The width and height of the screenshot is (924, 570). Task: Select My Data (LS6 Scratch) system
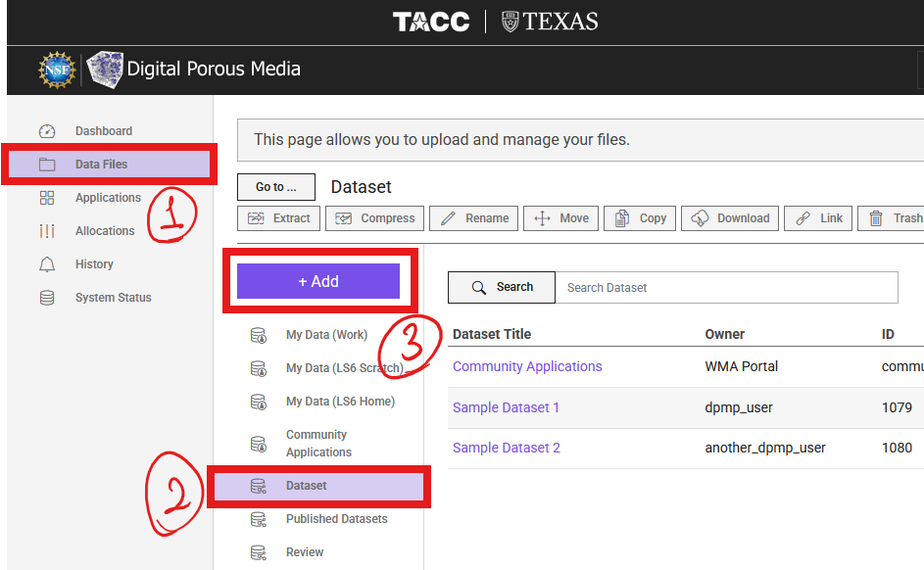tap(345, 368)
